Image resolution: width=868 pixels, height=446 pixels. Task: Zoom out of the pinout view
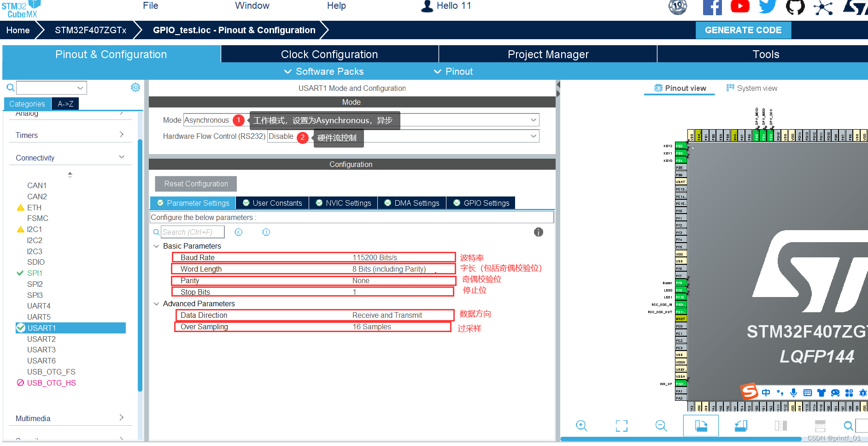click(x=661, y=426)
